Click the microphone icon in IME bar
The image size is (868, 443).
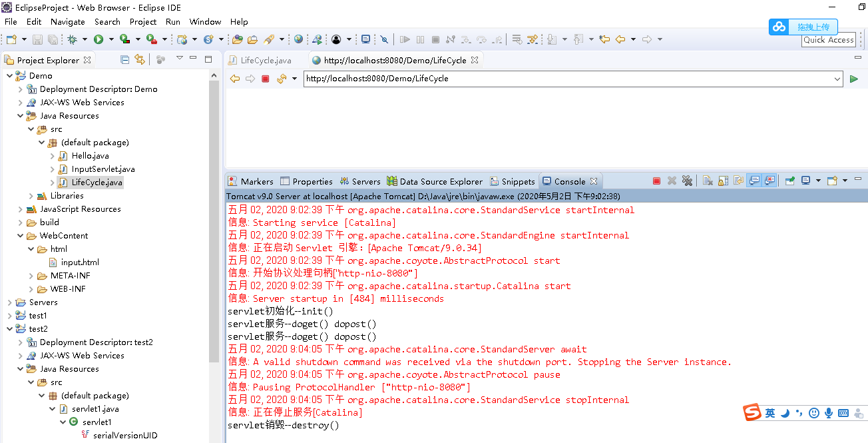[829, 413]
